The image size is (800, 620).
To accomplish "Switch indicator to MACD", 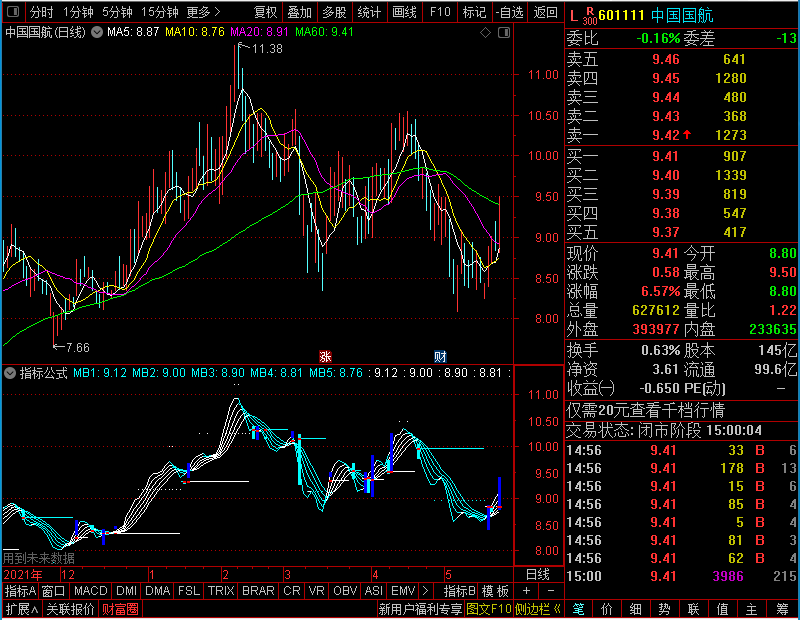I will click(91, 591).
